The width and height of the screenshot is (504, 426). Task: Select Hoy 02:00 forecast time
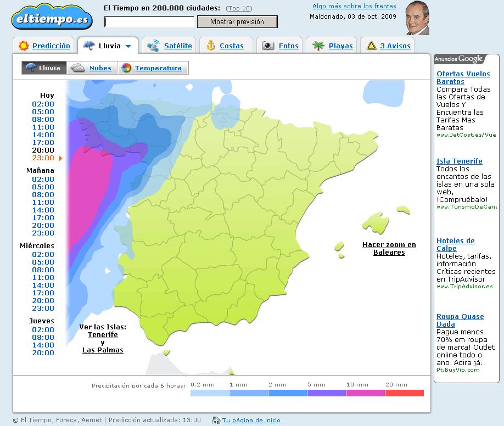43,104
